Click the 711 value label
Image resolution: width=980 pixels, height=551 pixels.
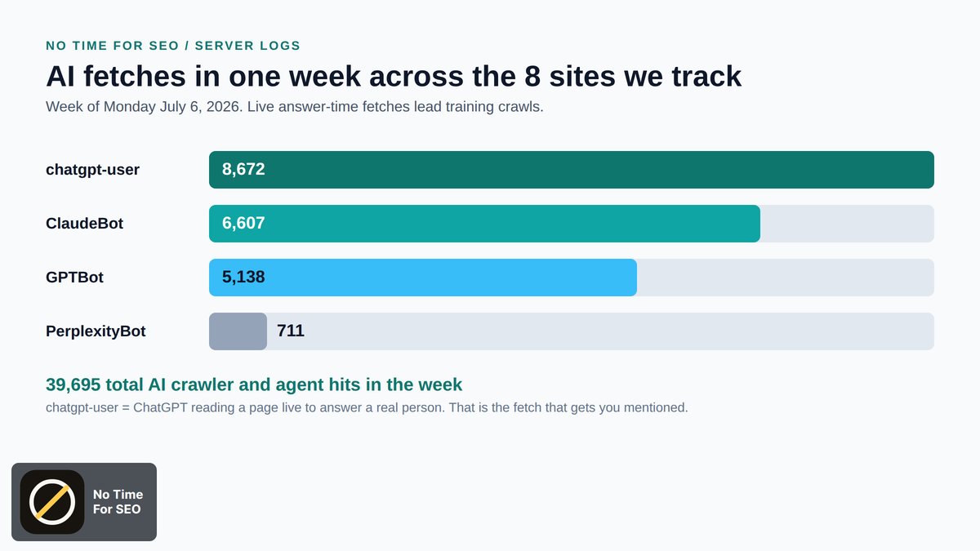click(291, 331)
